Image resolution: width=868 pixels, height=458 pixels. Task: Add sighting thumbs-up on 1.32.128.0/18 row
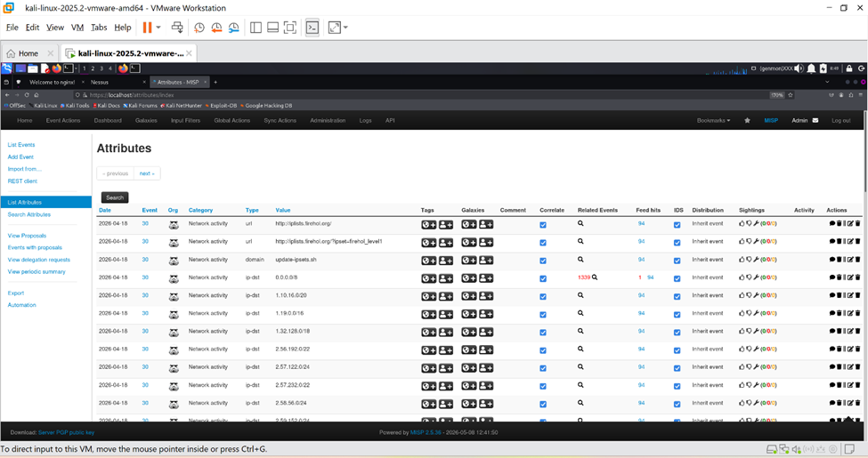(742, 331)
